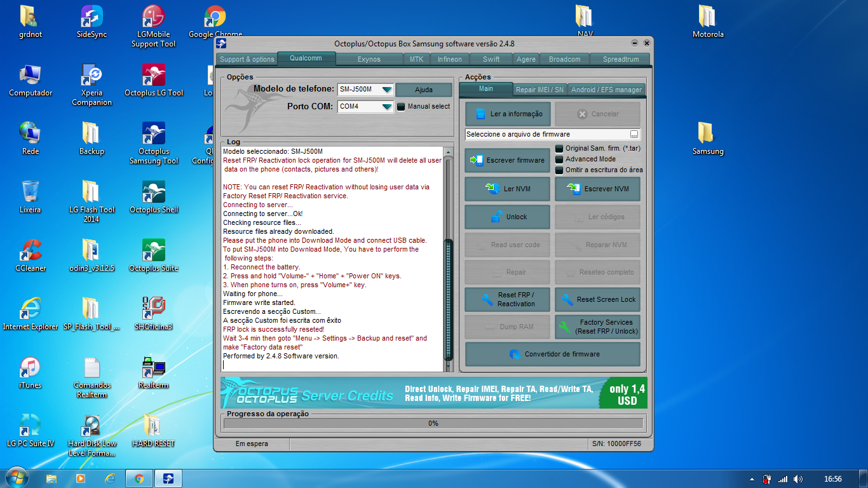
Task: Open the SHOficina3 desktop shortcut
Action: pyautogui.click(x=154, y=314)
